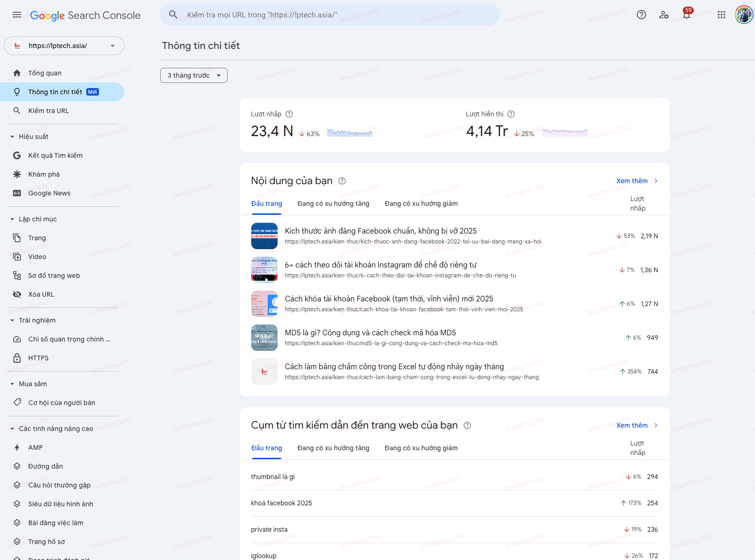
Task: Click the HTTPS lock icon
Action: 17,358
